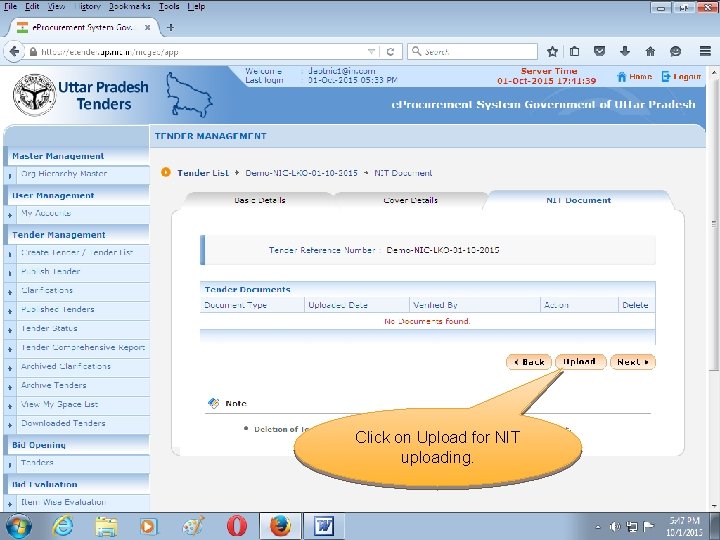This screenshot has height=540, width=720.
Task: Click the browser back arrow button
Action: pos(14,51)
